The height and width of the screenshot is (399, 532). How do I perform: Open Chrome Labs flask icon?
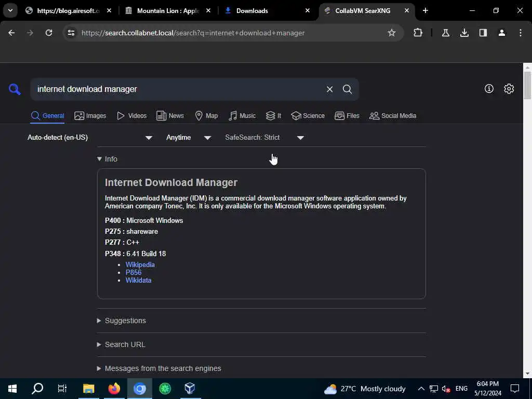tap(446, 33)
